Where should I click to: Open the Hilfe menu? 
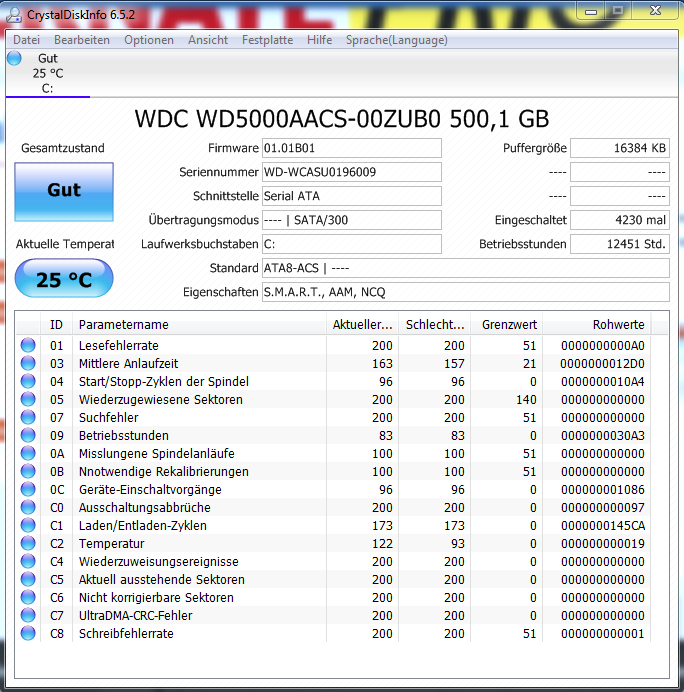319,40
